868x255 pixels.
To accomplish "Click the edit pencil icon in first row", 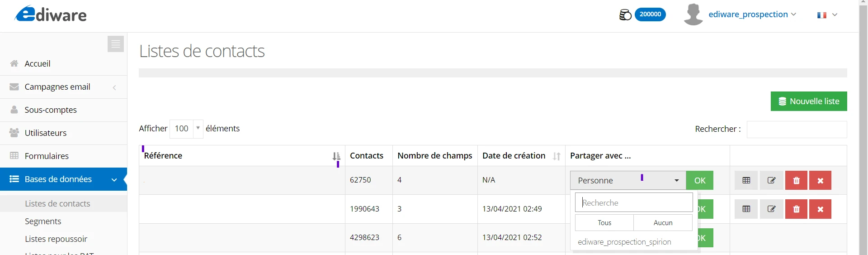I will tap(772, 180).
